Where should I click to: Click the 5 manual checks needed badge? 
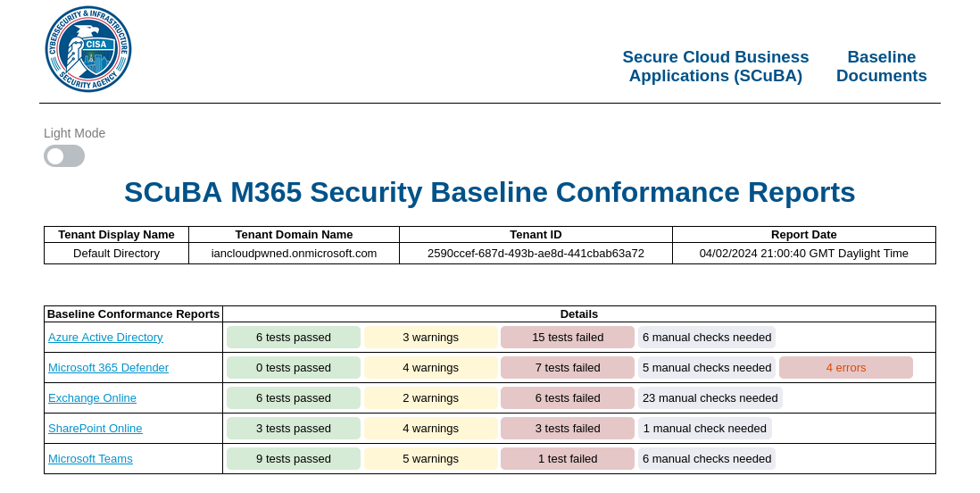point(707,368)
